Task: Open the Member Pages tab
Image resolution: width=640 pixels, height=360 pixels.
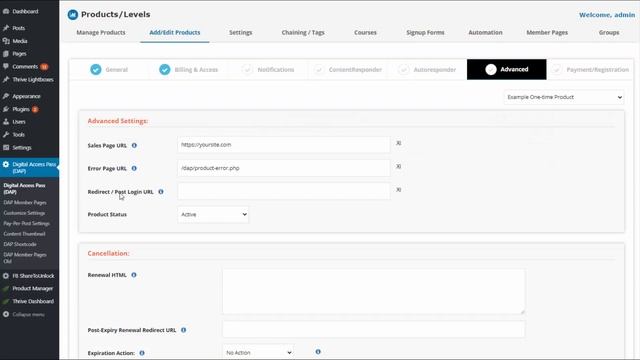Action: click(x=547, y=32)
